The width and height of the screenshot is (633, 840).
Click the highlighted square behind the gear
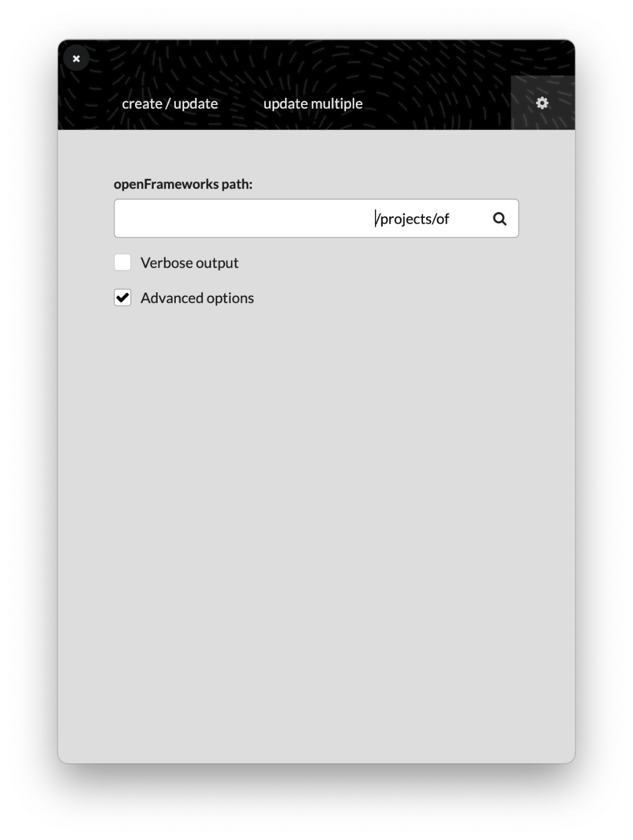[x=542, y=103]
